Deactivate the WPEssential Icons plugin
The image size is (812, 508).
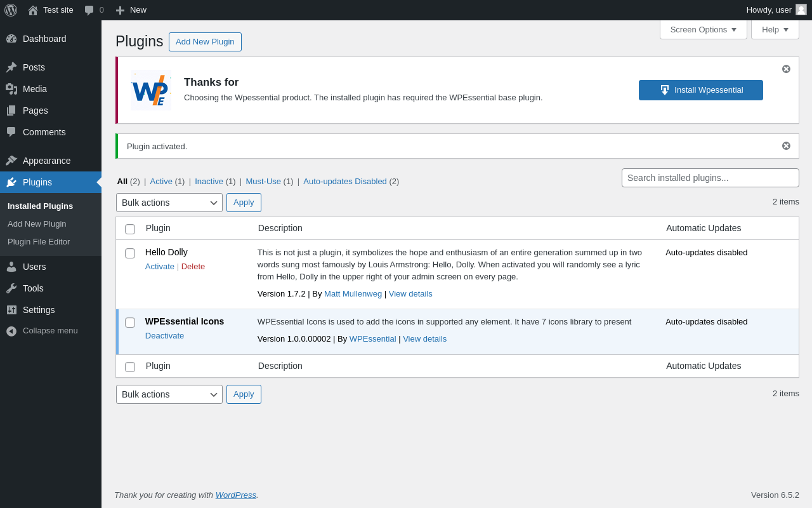[165, 336]
